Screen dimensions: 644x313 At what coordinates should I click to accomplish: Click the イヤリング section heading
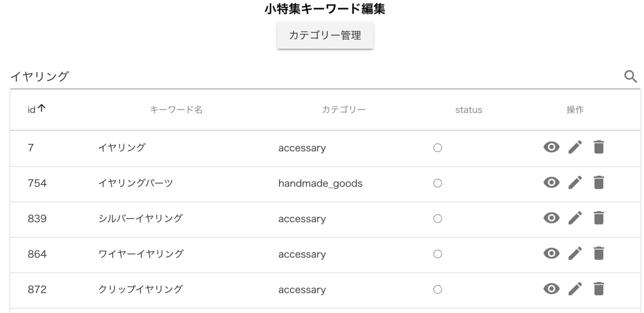coord(39,76)
